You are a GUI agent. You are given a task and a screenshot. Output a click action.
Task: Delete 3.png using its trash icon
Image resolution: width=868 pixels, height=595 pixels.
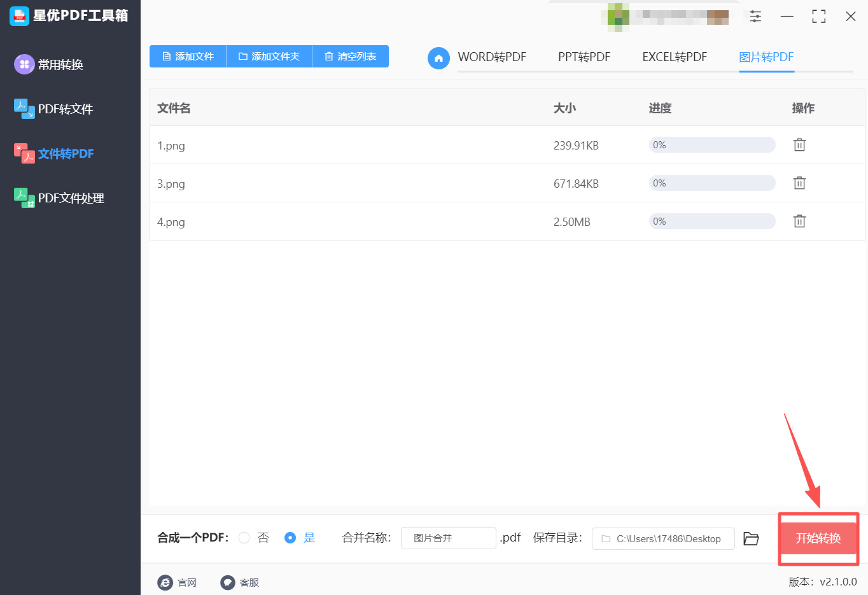(x=800, y=183)
